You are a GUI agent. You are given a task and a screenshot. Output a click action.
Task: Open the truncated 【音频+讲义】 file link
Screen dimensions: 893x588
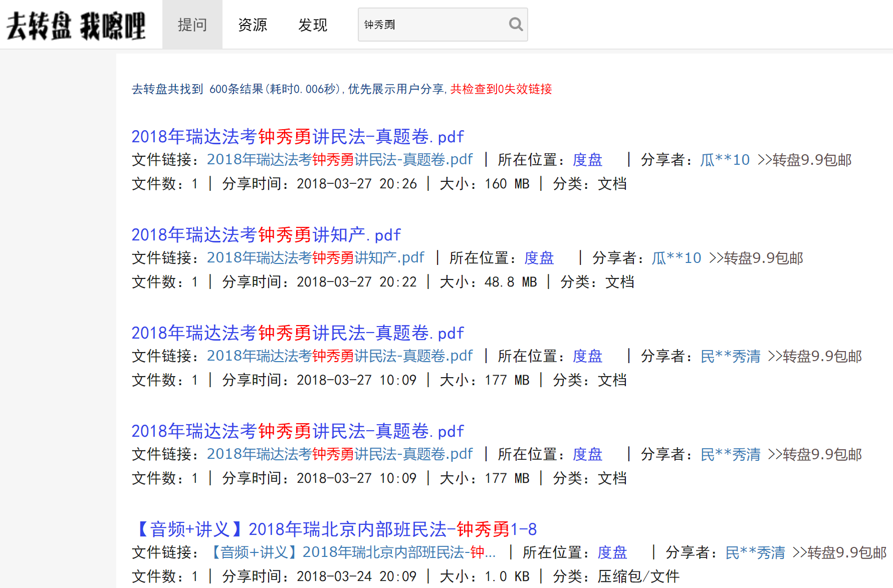(x=352, y=552)
